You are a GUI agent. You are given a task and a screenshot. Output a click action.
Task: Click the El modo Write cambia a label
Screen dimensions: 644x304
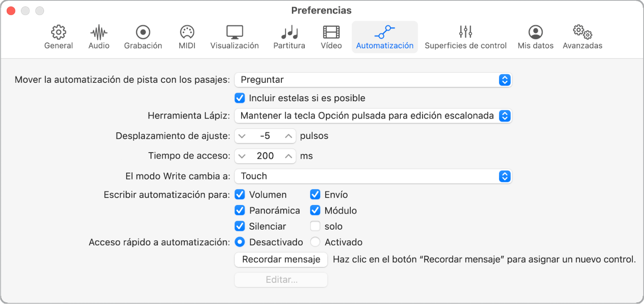(x=177, y=176)
